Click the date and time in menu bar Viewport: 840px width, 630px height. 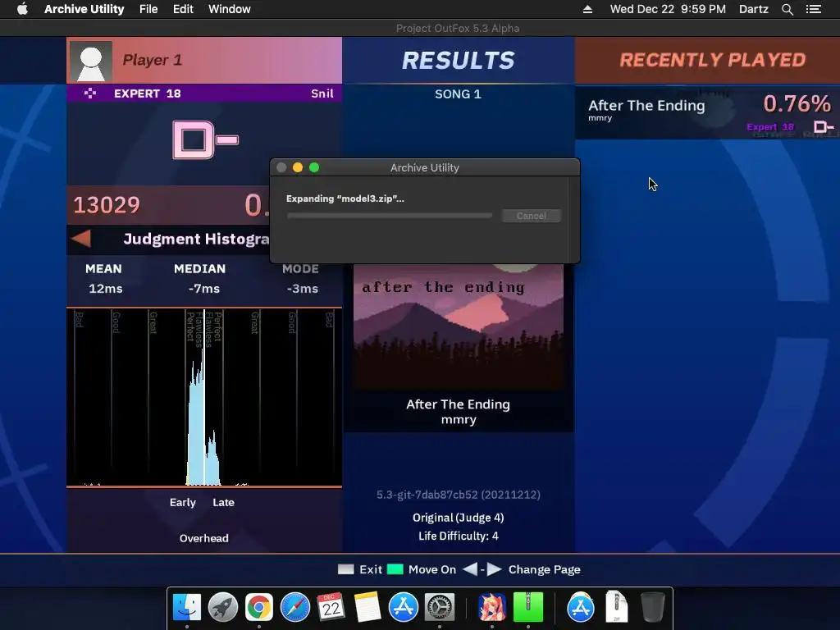pyautogui.click(x=668, y=9)
